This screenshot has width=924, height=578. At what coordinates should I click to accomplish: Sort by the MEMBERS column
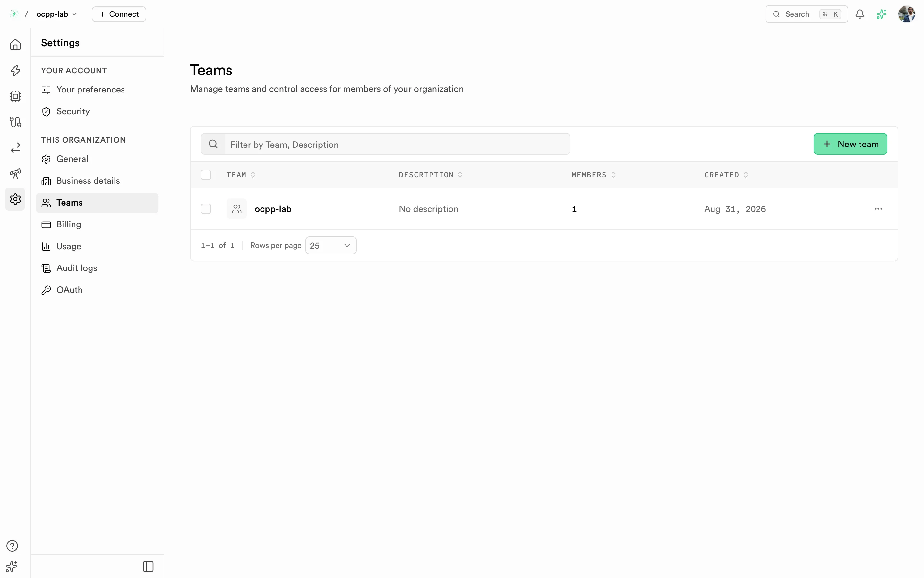(594, 175)
